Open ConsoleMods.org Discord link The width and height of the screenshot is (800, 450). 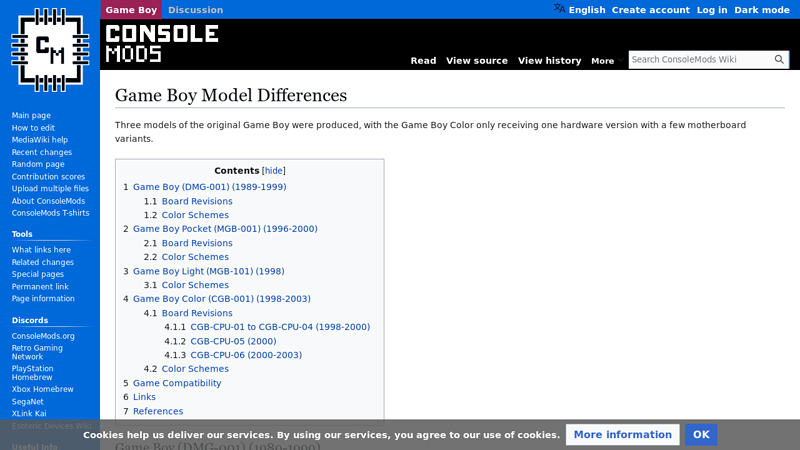pos(43,336)
